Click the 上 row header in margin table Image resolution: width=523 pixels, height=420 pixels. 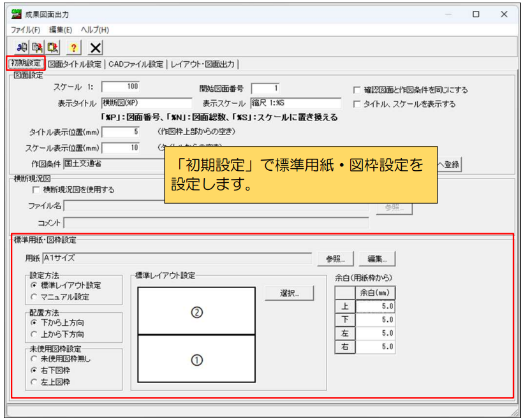[345, 307]
